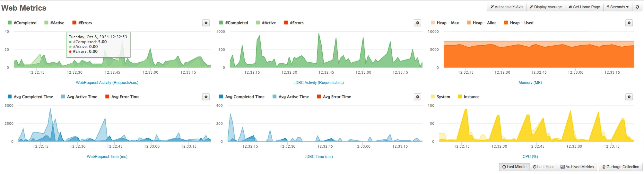Toggle #Active series in JDBC Activity legend

click(x=266, y=23)
